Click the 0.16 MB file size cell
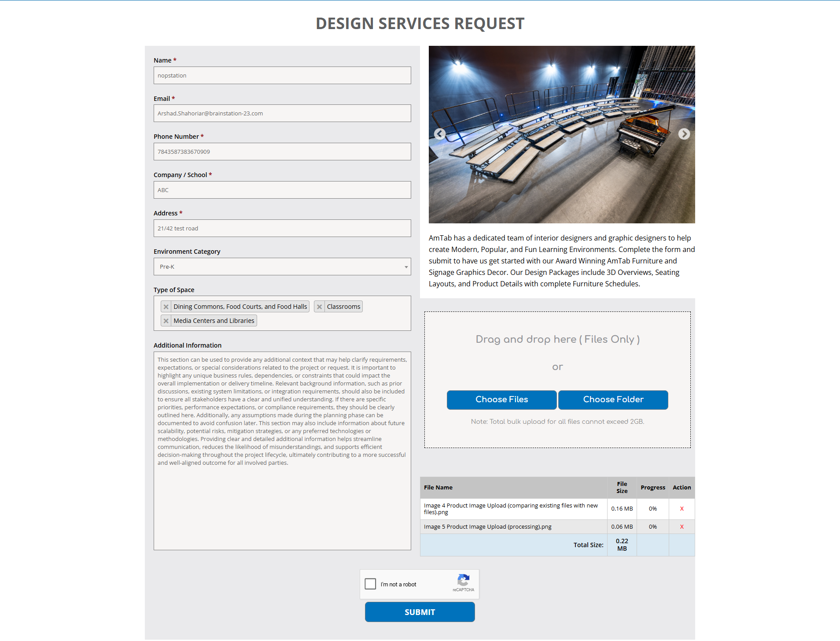The height and width of the screenshot is (641, 840). pyautogui.click(x=622, y=509)
